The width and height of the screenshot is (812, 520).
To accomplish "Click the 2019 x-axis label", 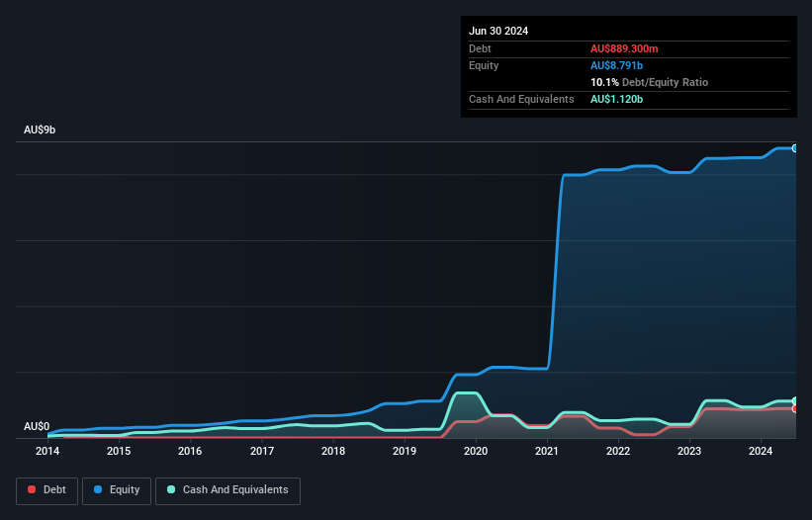I will 405,451.
